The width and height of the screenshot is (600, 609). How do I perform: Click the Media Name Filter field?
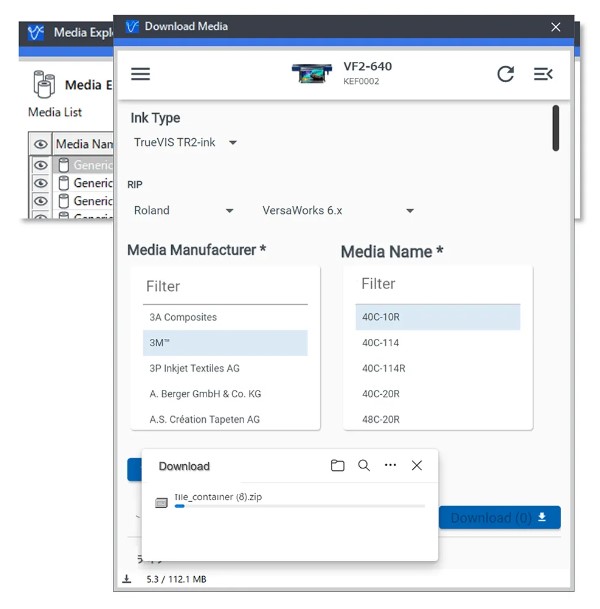[x=438, y=284]
